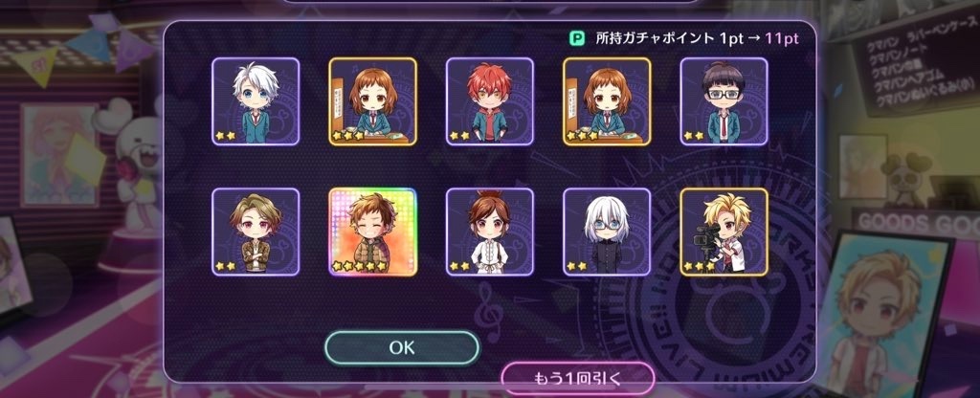
Task: Select the white-haired boy character card
Action: point(256,101)
